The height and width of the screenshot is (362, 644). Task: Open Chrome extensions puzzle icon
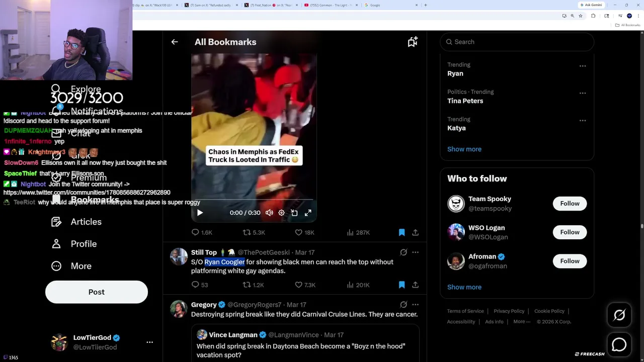593,16
